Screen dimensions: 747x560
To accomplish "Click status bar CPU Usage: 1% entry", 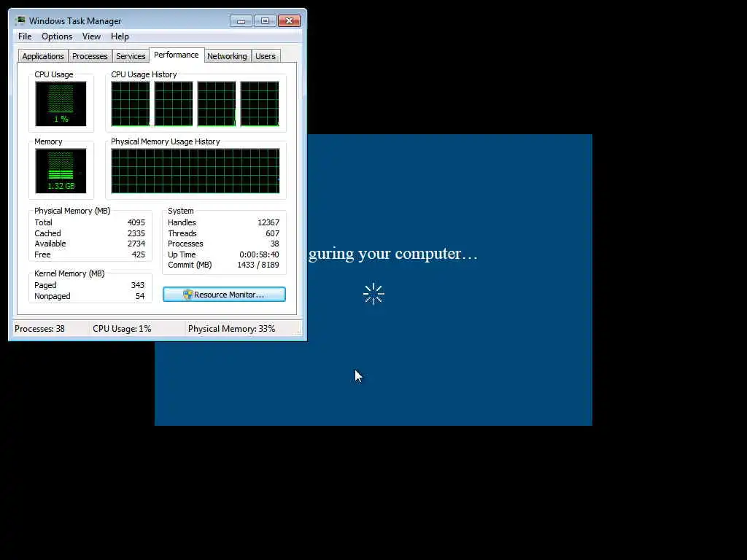I will (x=122, y=329).
